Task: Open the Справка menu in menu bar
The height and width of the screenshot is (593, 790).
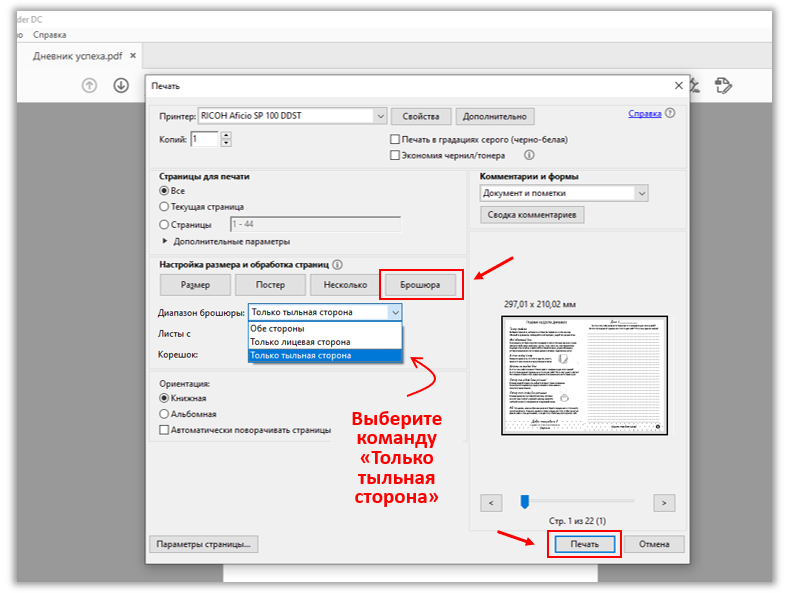Action: 50,34
